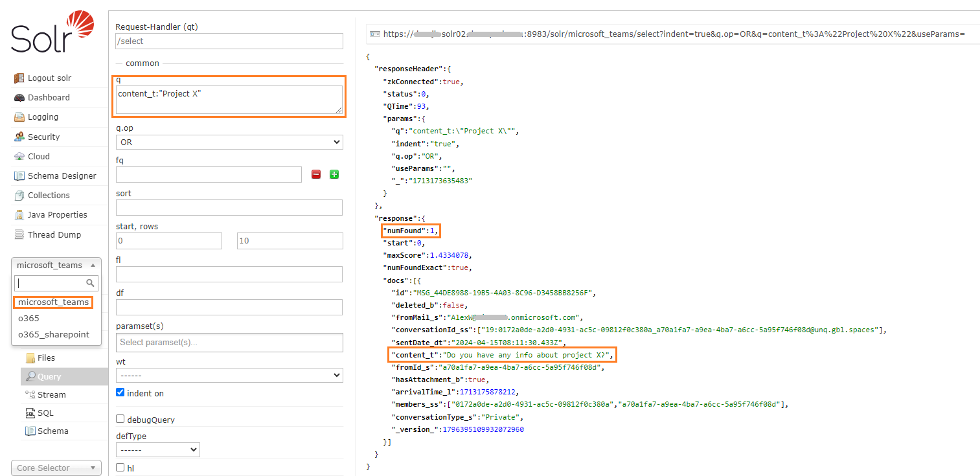The height and width of the screenshot is (476, 980).
Task: Choose o365 in collection list
Action: (28, 318)
